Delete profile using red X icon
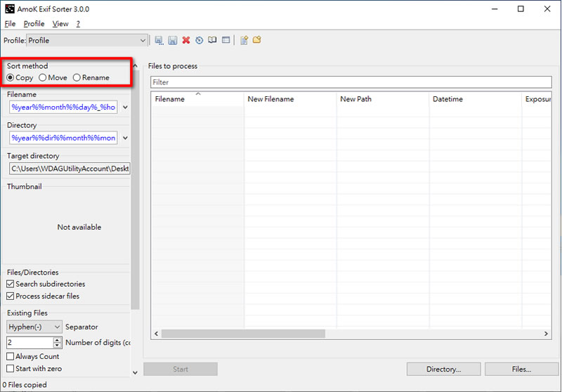 pyautogui.click(x=186, y=40)
